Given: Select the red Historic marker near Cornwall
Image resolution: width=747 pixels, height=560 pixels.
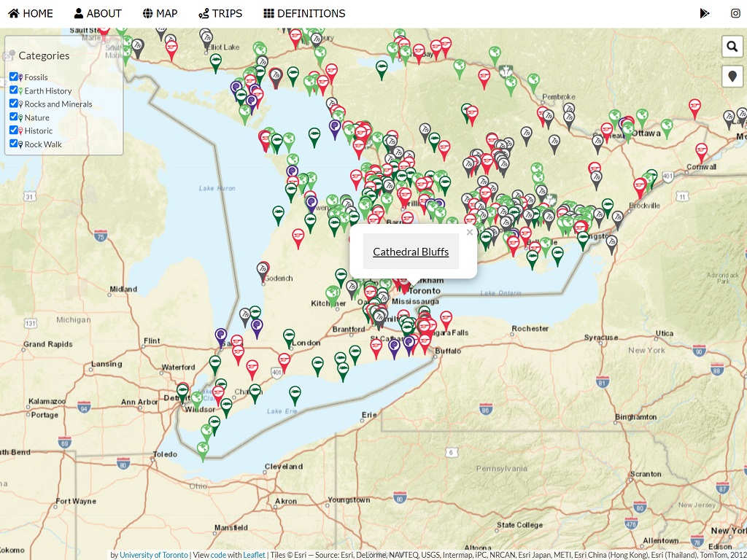Looking at the screenshot, I should pyautogui.click(x=701, y=152).
